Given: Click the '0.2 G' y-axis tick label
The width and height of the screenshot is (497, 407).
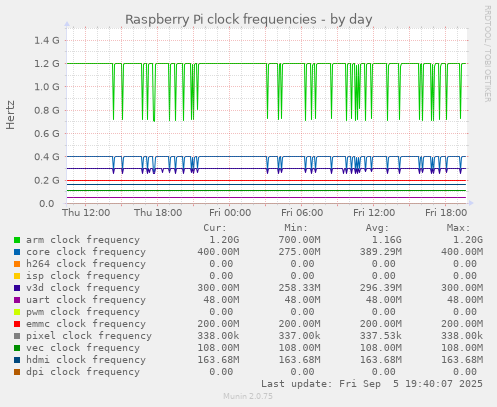Looking at the screenshot, I should click(x=47, y=180).
